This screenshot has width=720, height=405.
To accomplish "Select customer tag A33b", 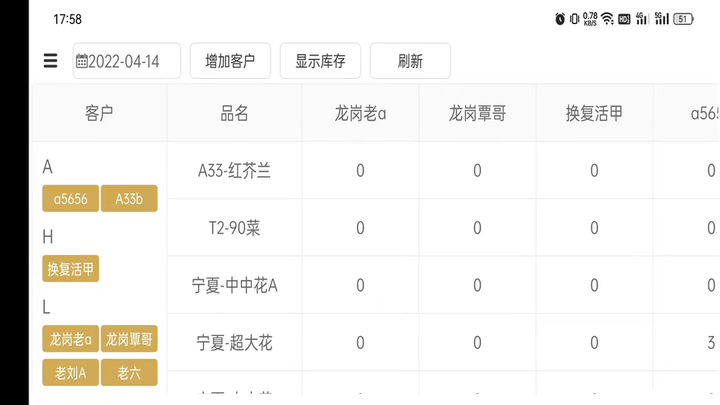I will (x=129, y=198).
